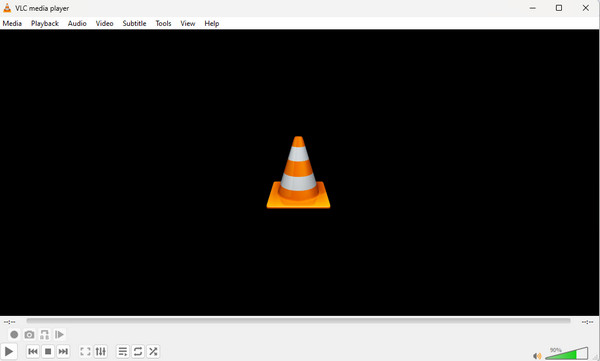The image size is (600, 361).
Task: Open the Tools menu
Action: [163, 23]
